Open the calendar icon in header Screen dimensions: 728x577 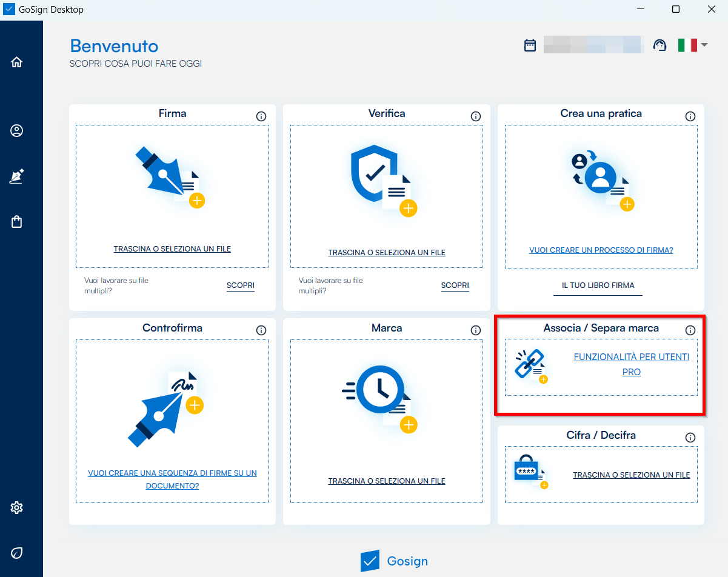(530, 45)
